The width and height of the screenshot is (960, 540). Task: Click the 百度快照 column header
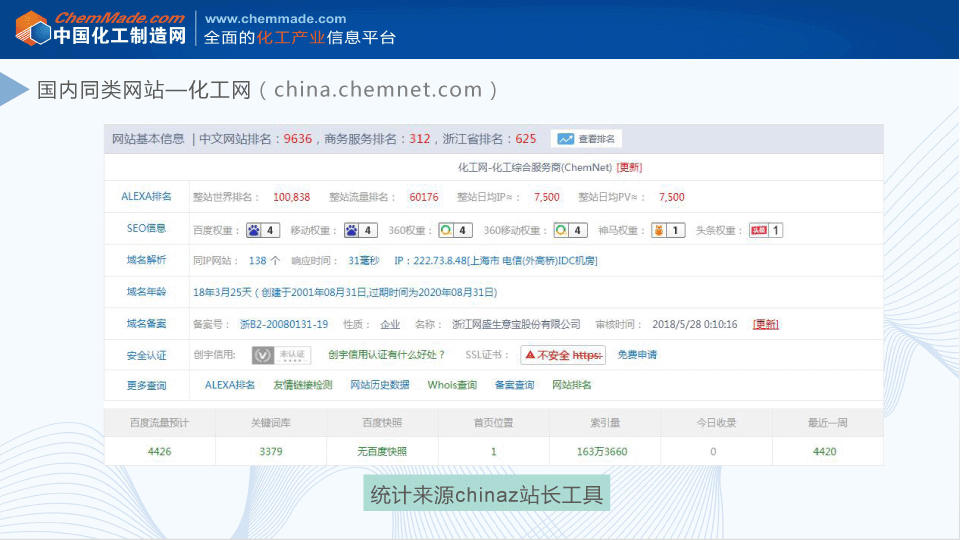[382, 422]
